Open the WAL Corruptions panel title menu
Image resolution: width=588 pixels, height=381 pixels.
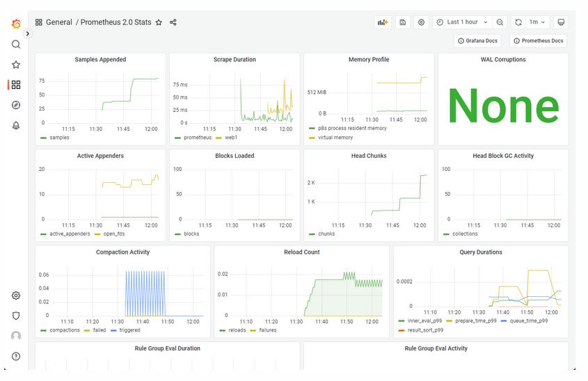(503, 60)
